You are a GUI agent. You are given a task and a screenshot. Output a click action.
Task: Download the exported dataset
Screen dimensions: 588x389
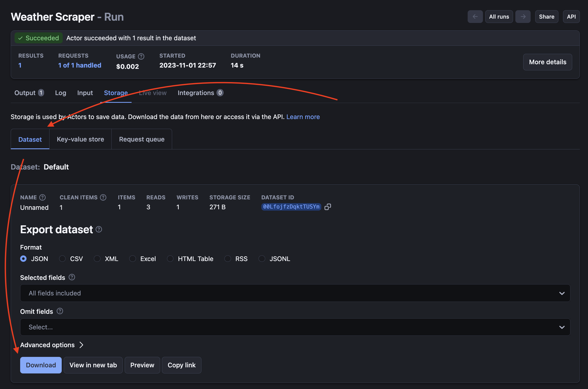pos(41,365)
